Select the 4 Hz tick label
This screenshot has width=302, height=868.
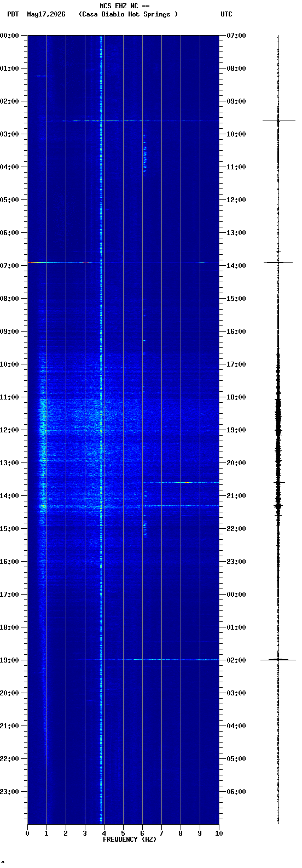coord(104,833)
